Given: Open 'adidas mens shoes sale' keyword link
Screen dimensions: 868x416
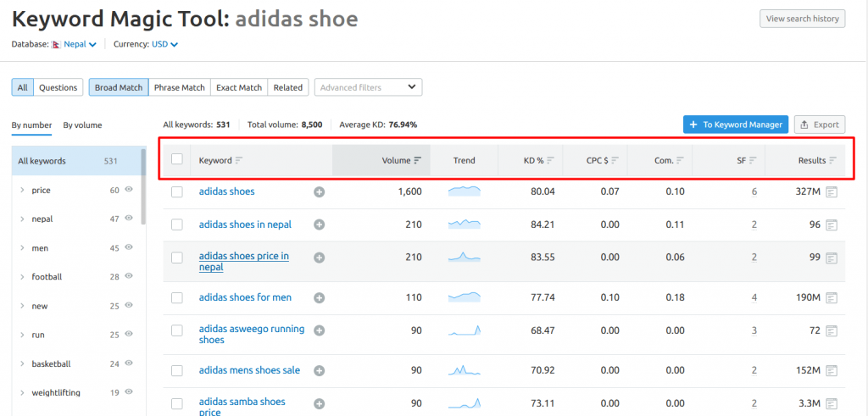Looking at the screenshot, I should click(249, 370).
